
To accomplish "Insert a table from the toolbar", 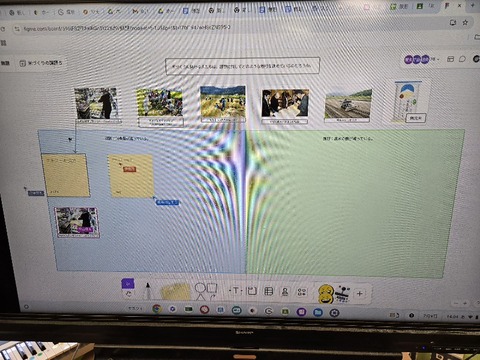I will pyautogui.click(x=268, y=291).
